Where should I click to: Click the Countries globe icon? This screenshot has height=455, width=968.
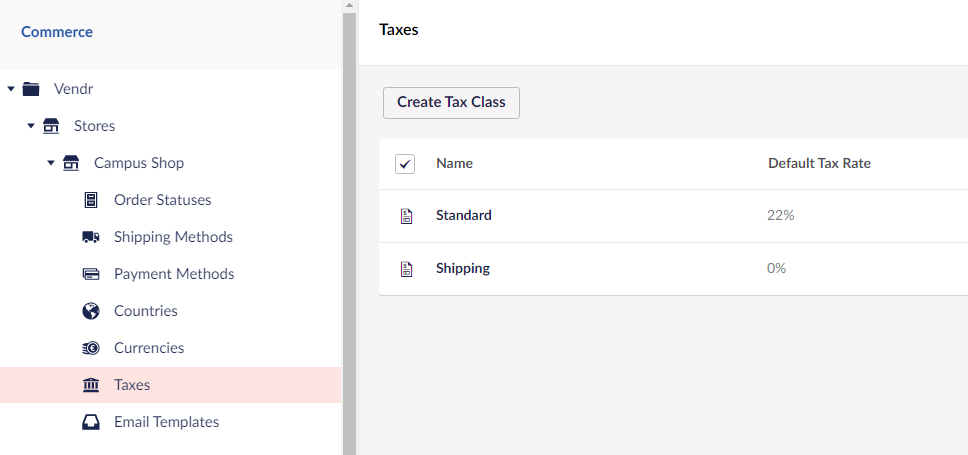point(91,311)
